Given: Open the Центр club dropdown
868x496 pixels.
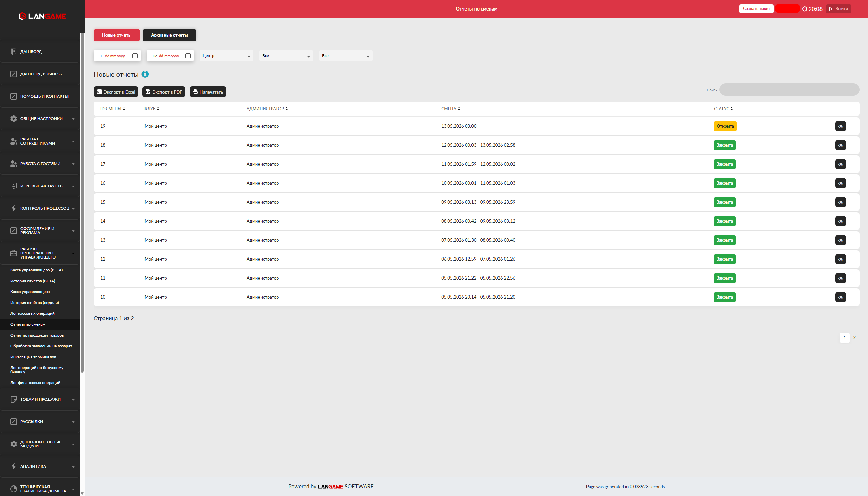Looking at the screenshot, I should 227,56.
